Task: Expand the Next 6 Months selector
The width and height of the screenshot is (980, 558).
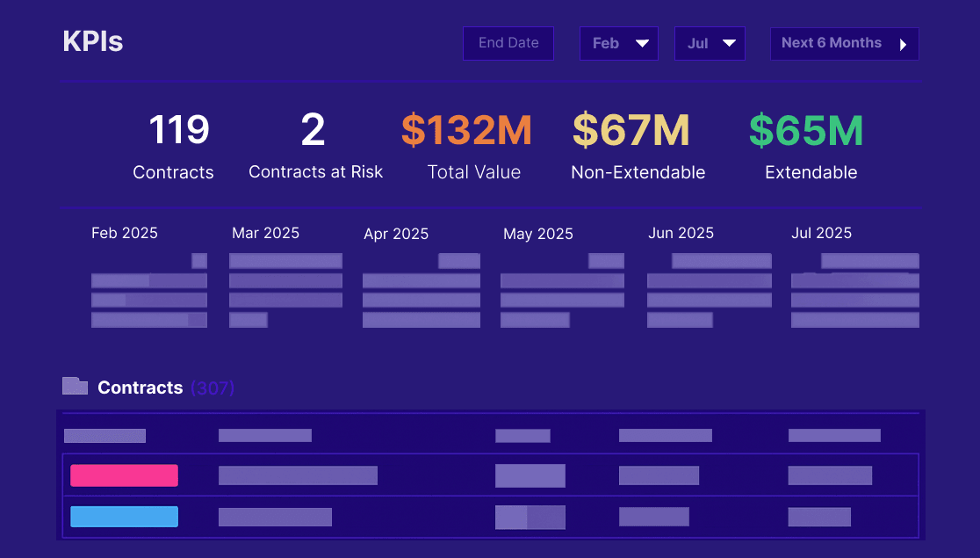Action: tap(844, 43)
